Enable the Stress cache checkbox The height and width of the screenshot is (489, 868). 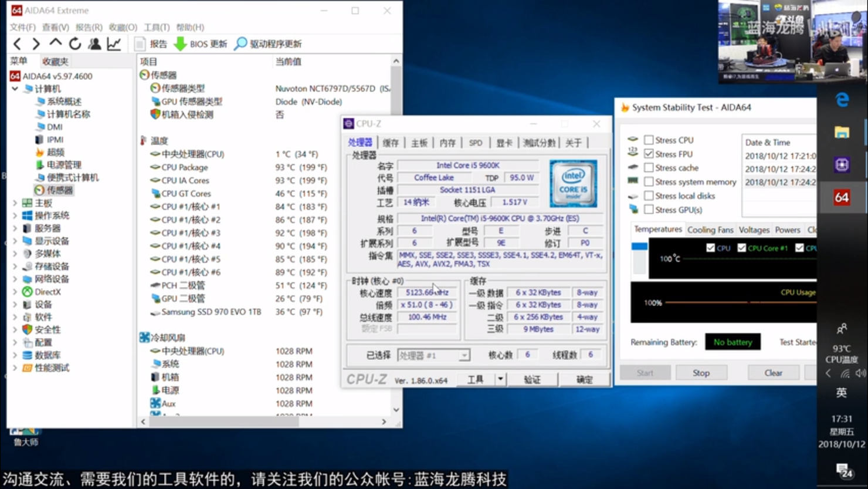649,168
